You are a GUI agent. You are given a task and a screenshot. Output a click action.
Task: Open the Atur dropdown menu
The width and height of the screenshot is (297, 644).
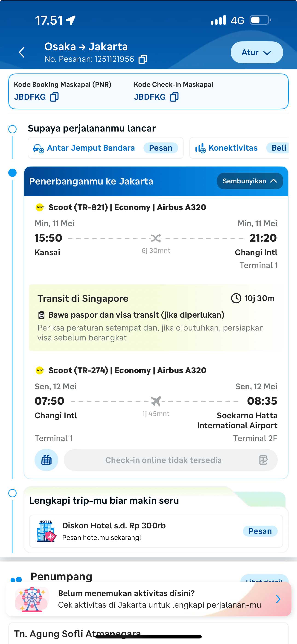[256, 52]
